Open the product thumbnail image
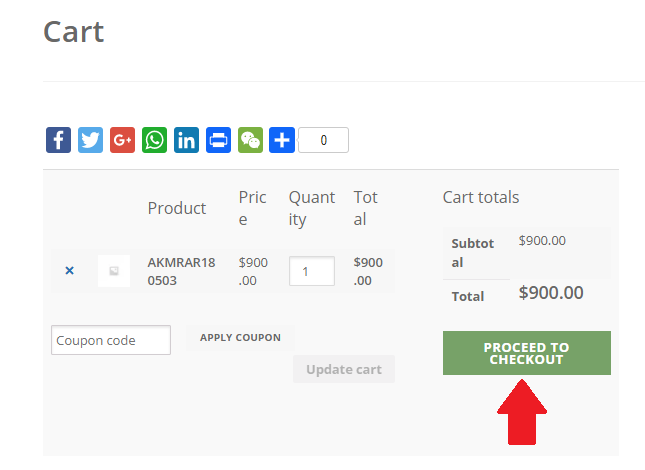The height and width of the screenshot is (470, 645). 114,271
